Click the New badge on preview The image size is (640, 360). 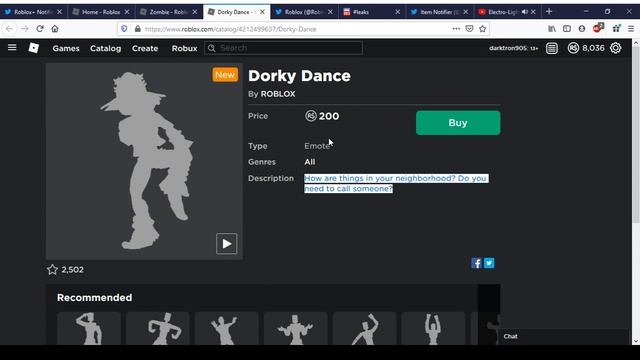225,75
